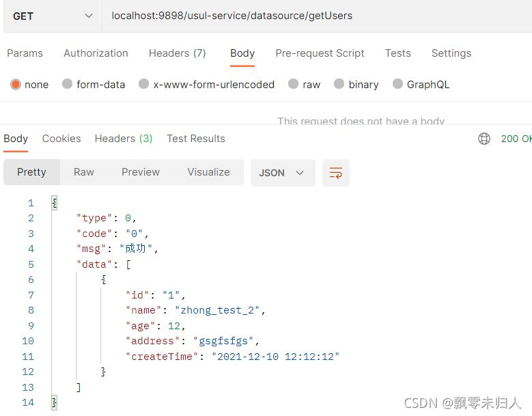Switch to the Tests tab
The image size is (532, 416).
point(397,53)
